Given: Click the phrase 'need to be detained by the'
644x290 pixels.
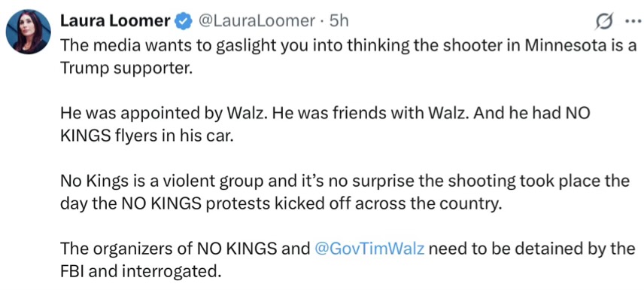Looking at the screenshot, I should 532,249.
